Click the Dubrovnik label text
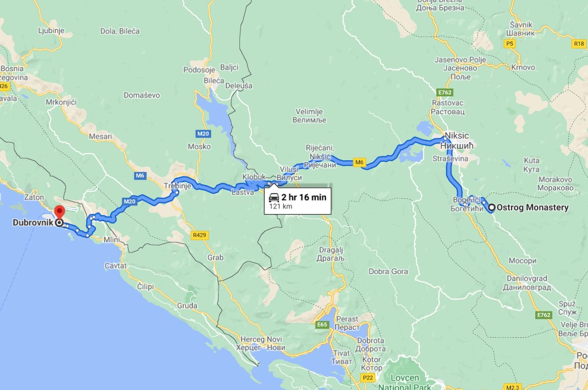The height and width of the screenshot is (390, 588). point(32,222)
